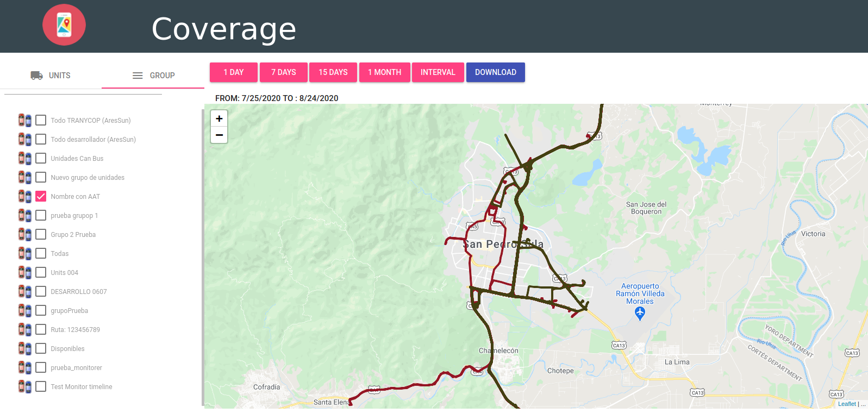Click the map zoom in plus icon

tap(219, 118)
